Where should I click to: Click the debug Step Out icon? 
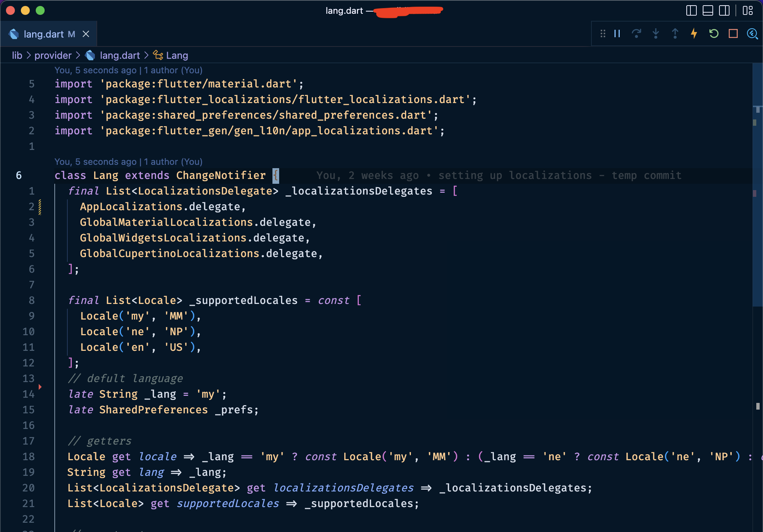pos(675,34)
